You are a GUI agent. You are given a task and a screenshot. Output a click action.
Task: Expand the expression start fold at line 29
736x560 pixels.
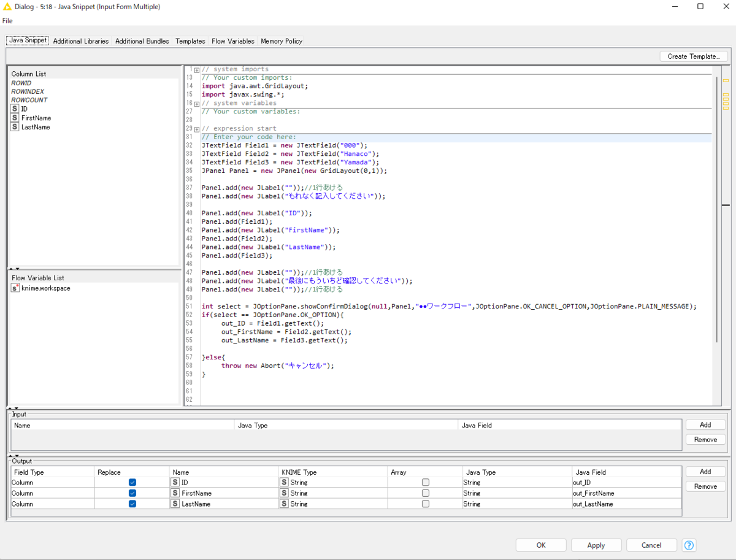click(x=196, y=128)
